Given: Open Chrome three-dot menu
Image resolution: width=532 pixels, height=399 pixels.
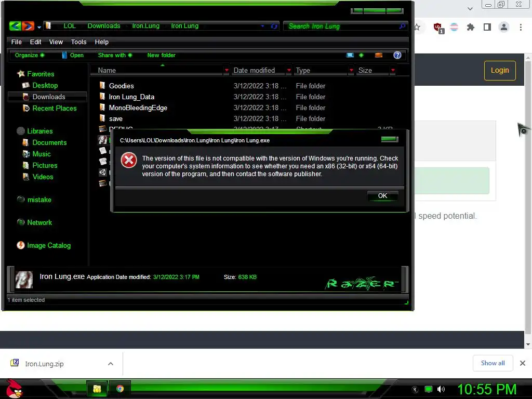Looking at the screenshot, I should coord(521,27).
